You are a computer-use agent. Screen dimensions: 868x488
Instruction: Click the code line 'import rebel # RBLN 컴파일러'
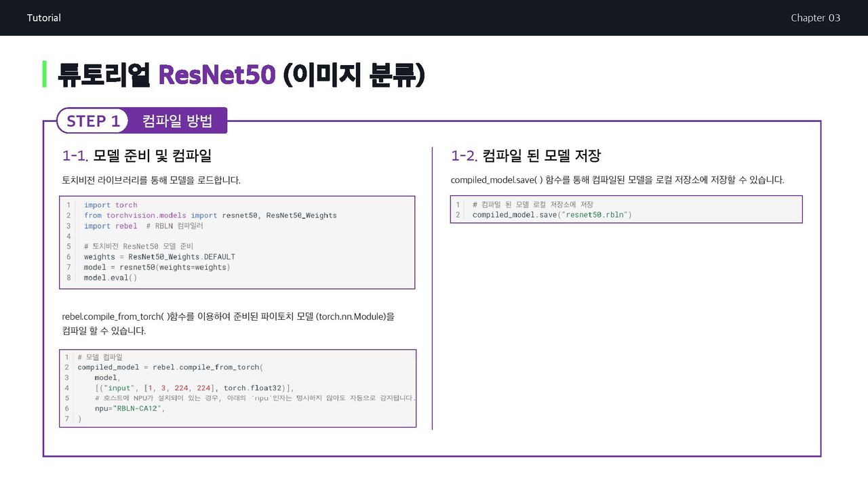(x=143, y=226)
